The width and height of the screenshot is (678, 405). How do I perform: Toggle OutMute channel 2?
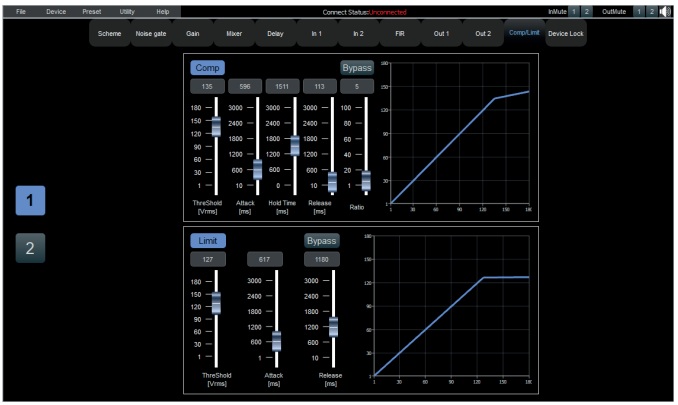(x=650, y=10)
